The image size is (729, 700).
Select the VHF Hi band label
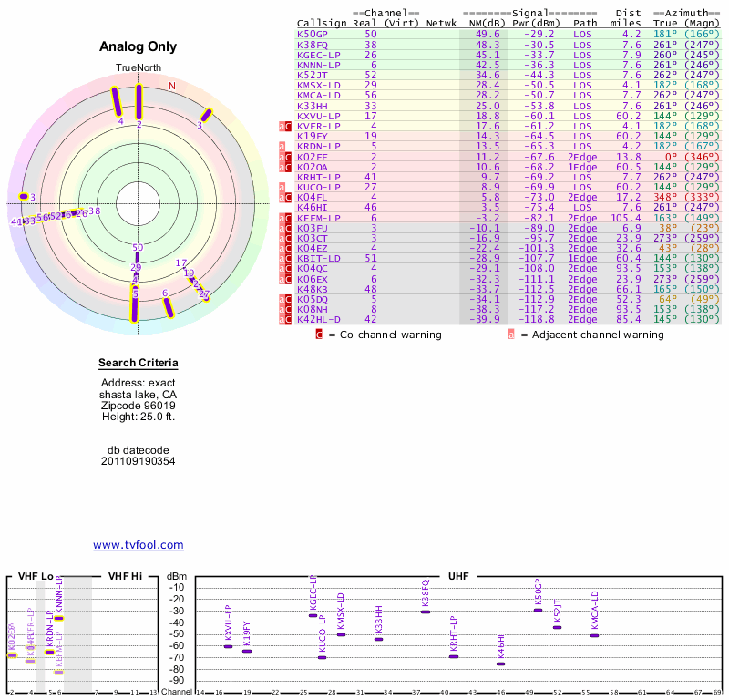[x=125, y=576]
